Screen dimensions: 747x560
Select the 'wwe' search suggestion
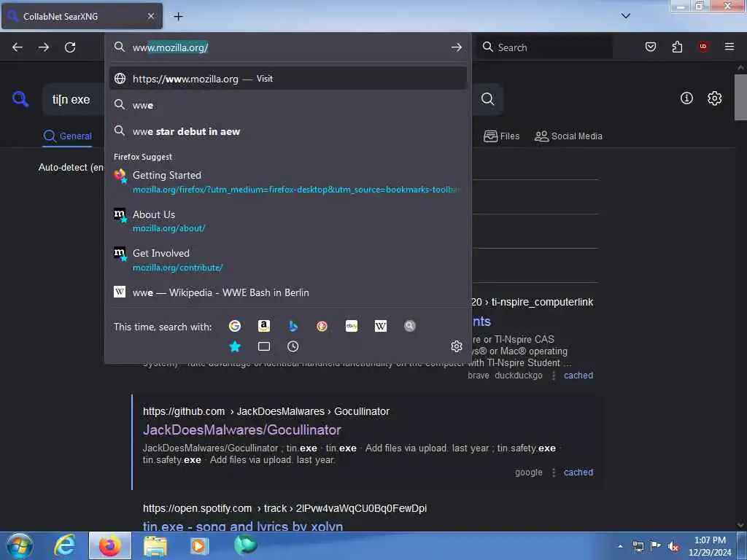[288, 105]
